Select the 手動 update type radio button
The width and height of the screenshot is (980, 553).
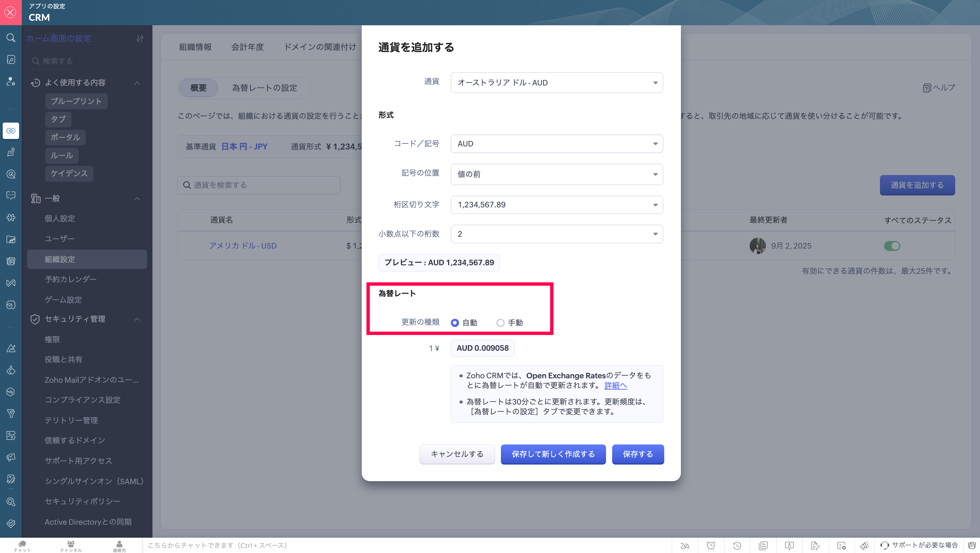pos(500,323)
